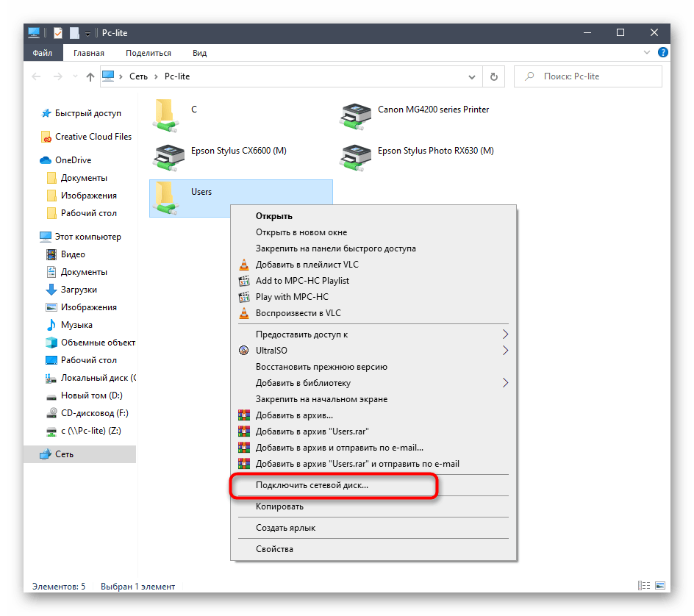Image resolution: width=694 pixels, height=616 pixels.
Task: Click the shared folder C icon
Action: (168, 113)
